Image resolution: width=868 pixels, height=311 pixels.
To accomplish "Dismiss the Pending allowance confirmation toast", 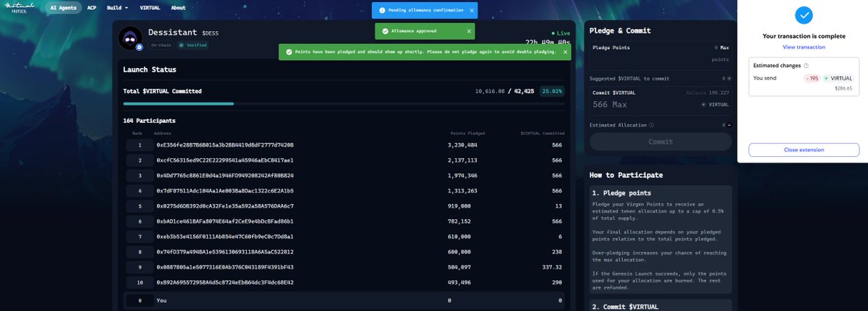I will pos(472,10).
